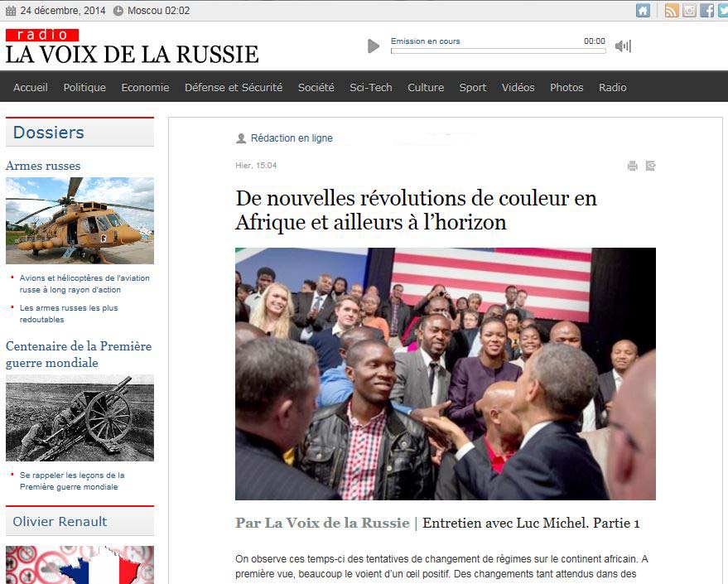Open the Société section
This screenshot has width=728, height=584.
[x=316, y=87]
